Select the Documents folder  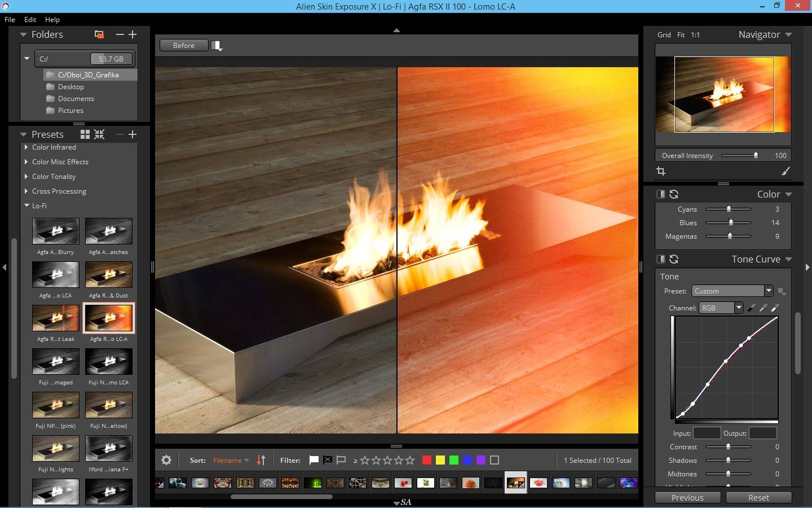pos(76,99)
